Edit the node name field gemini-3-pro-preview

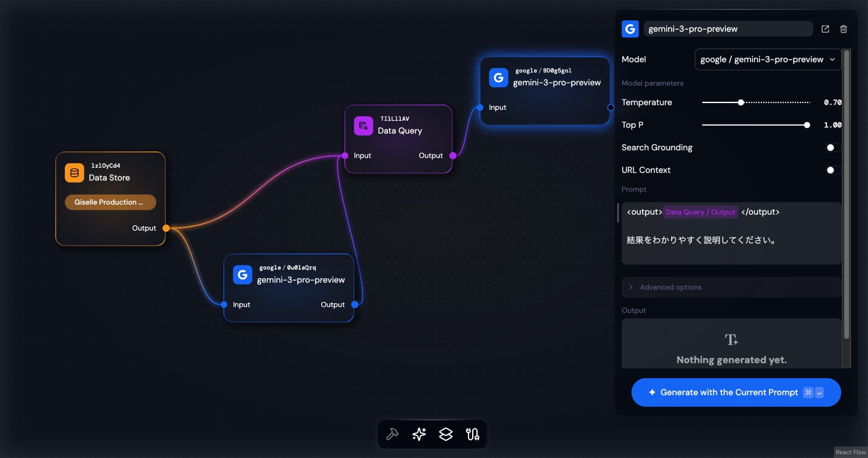pyautogui.click(x=728, y=29)
